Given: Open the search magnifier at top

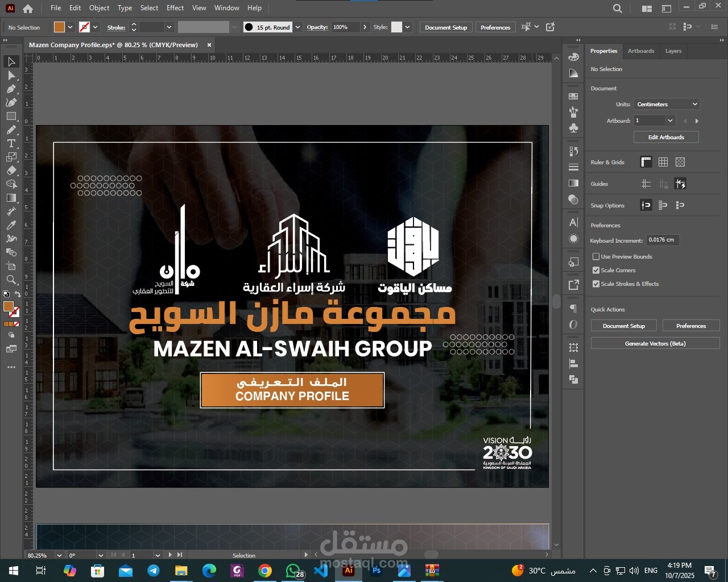Looking at the screenshot, I should (618, 9).
